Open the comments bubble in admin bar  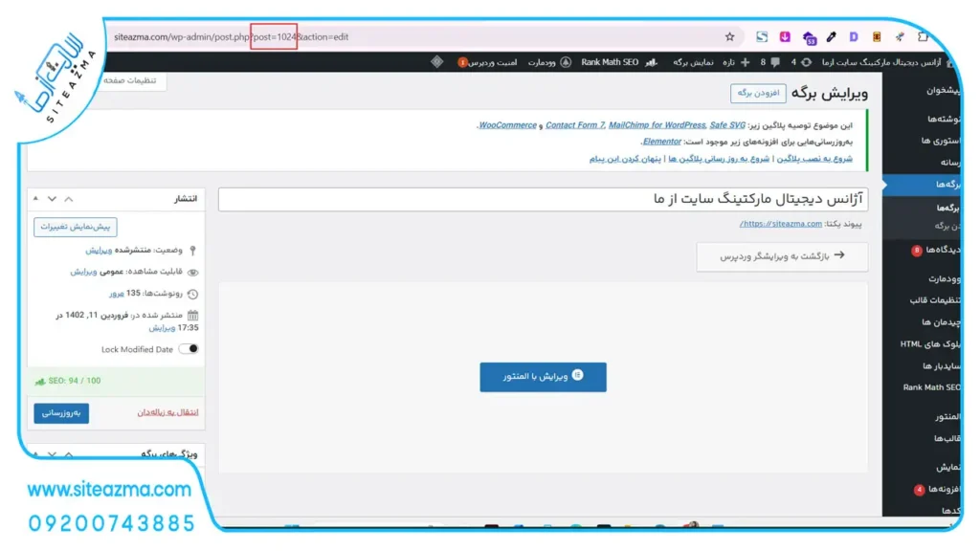(775, 62)
